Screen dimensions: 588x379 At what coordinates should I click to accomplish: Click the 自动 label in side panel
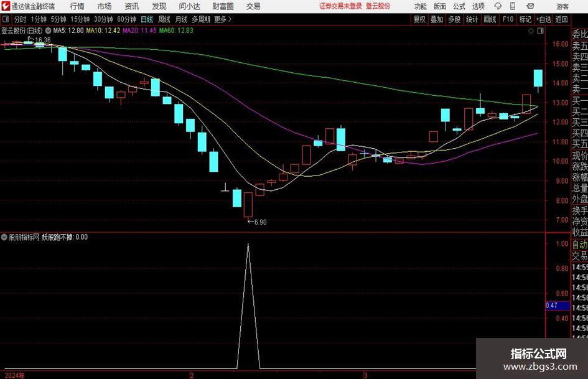[x=580, y=245]
